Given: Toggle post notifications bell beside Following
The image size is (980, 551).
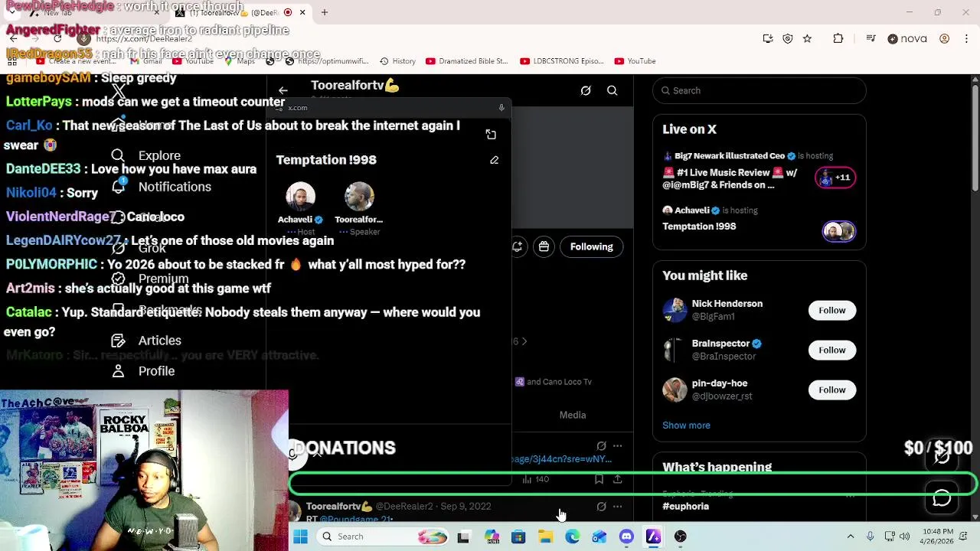Looking at the screenshot, I should (x=518, y=246).
